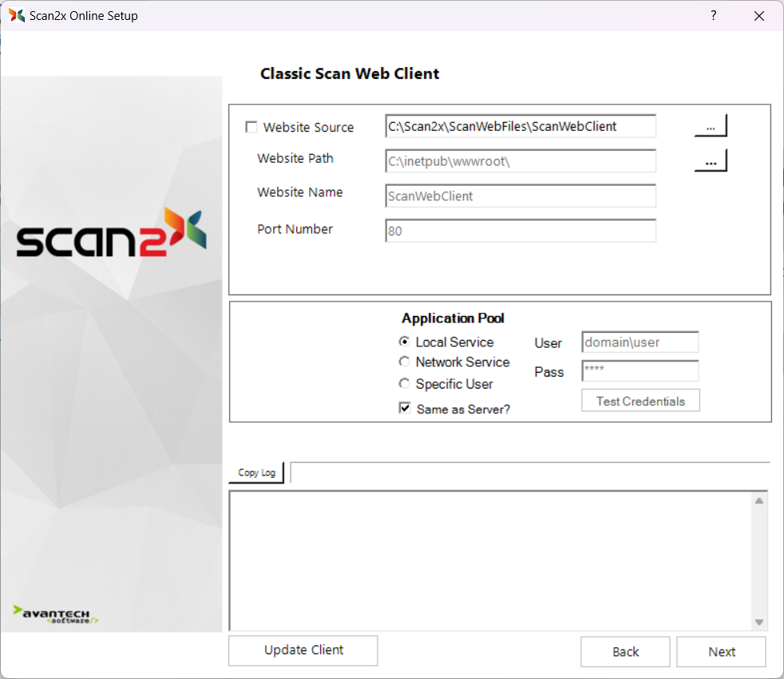Click the Avantech Software logo
The width and height of the screenshot is (784, 679).
click(x=56, y=614)
